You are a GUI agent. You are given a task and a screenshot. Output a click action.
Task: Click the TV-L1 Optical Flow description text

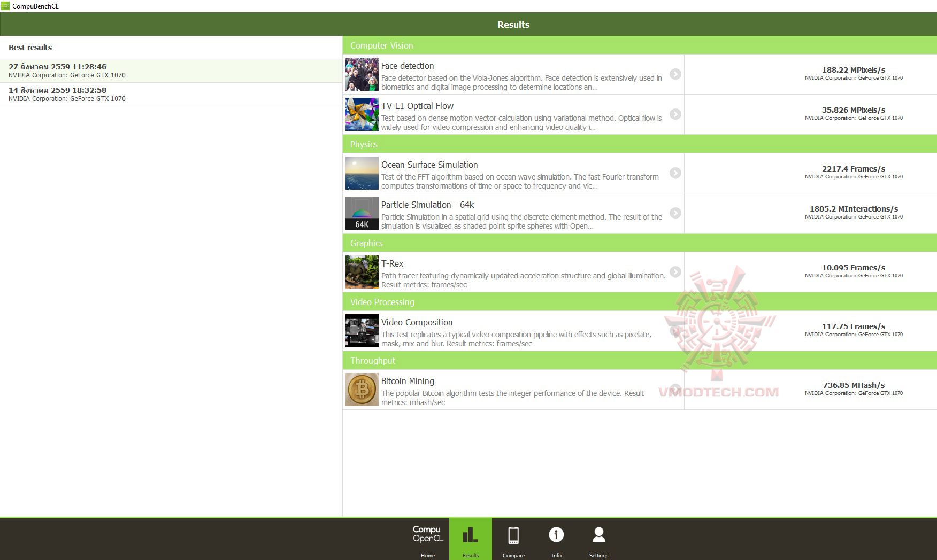[521, 123]
